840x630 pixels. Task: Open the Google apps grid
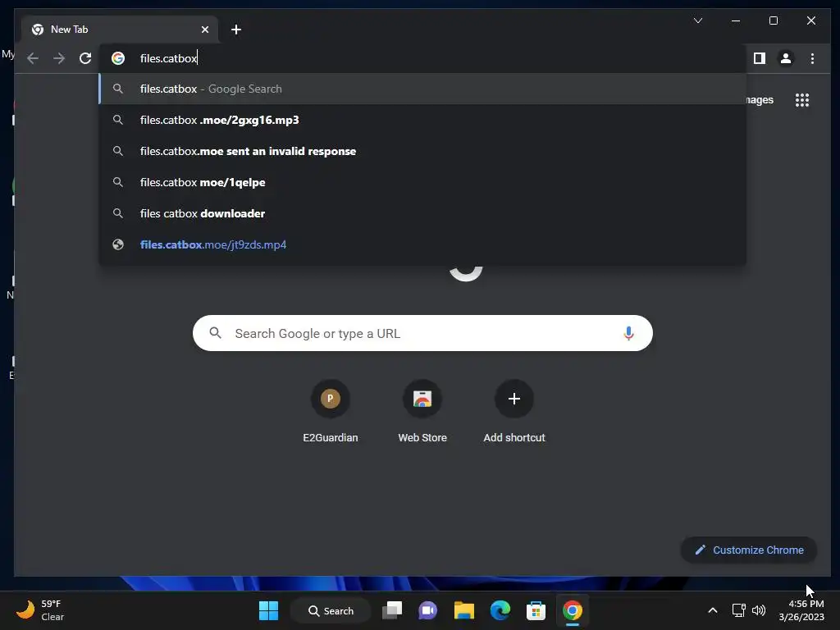[802, 100]
